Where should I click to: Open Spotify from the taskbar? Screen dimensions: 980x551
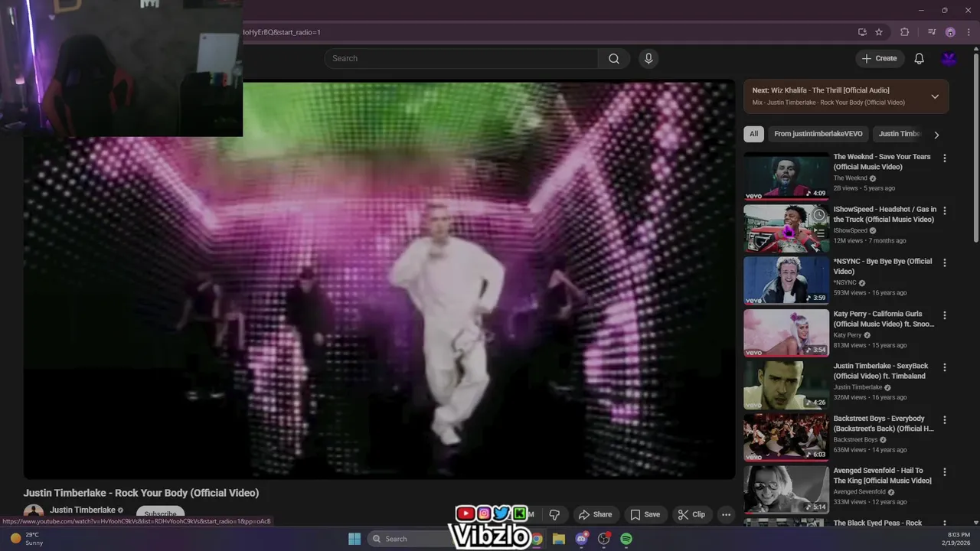pyautogui.click(x=626, y=539)
